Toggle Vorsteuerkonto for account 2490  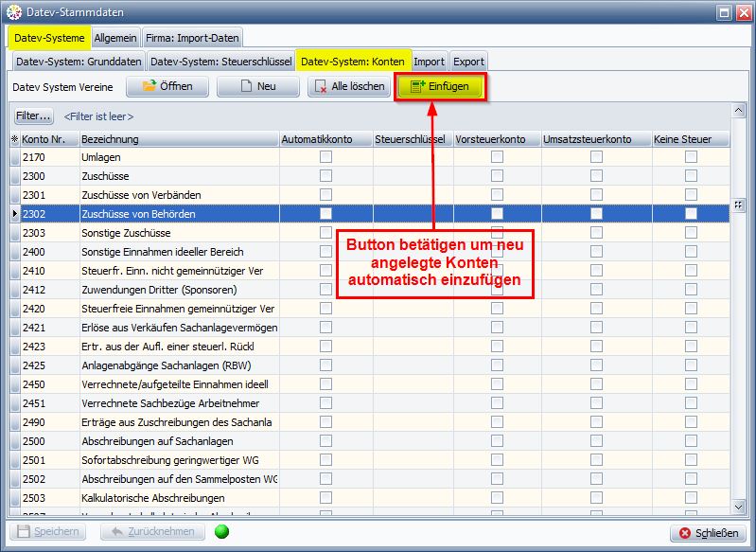click(497, 422)
